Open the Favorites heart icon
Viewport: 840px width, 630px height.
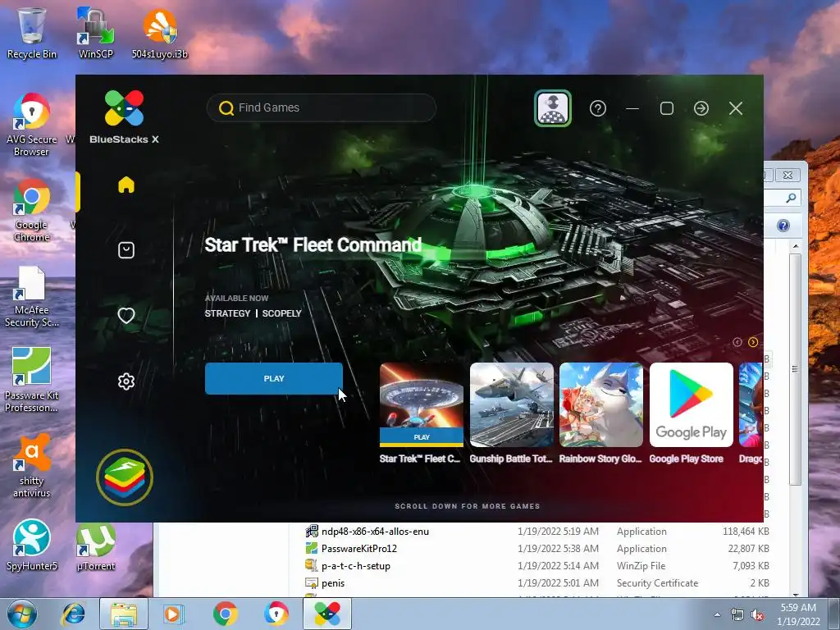pyautogui.click(x=126, y=316)
